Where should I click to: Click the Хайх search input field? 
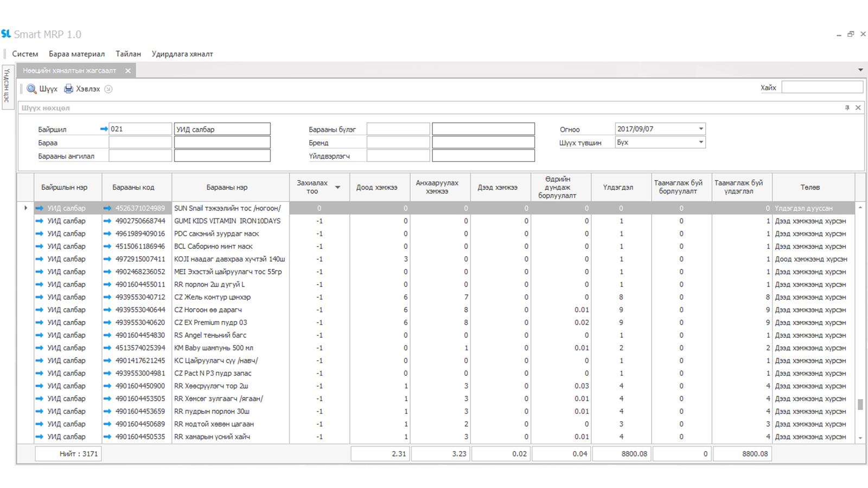coord(822,87)
